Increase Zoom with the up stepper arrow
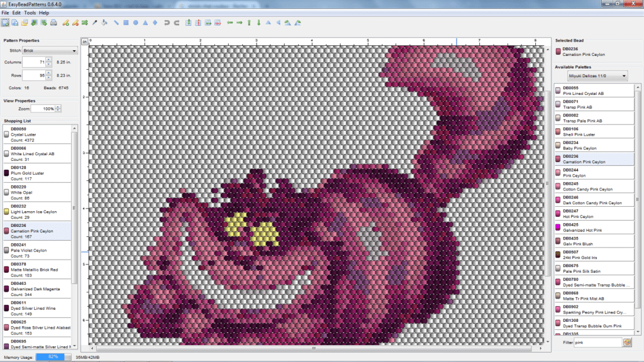 pyautogui.click(x=58, y=106)
